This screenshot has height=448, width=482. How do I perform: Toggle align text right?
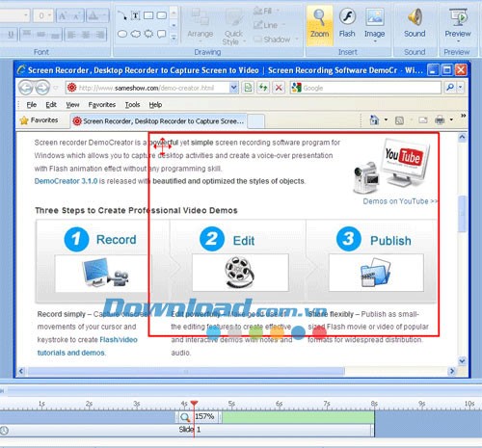click(x=99, y=34)
